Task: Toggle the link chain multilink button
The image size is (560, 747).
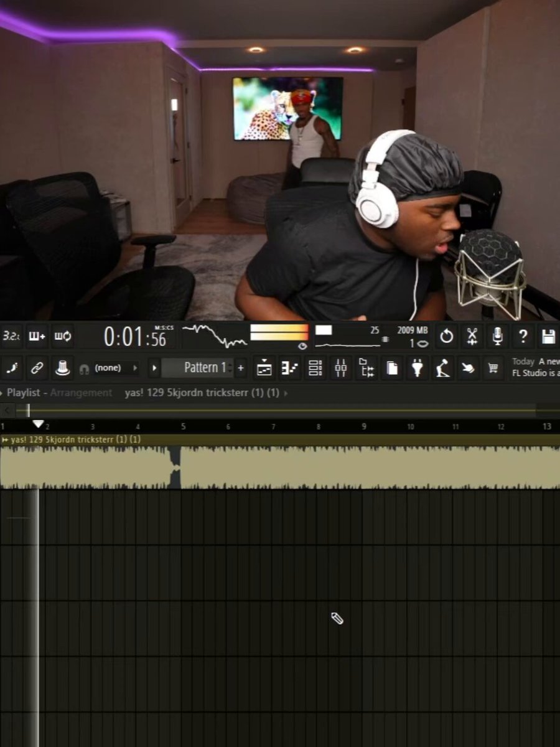Action: click(x=37, y=368)
